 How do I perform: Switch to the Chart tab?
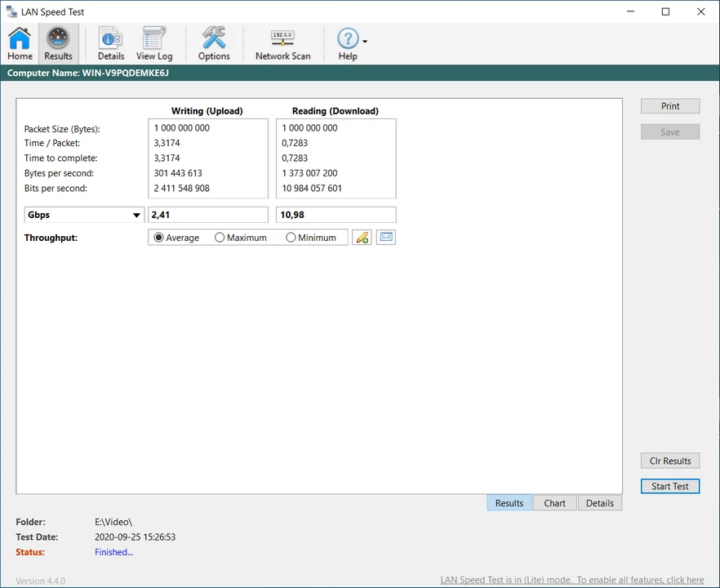pyautogui.click(x=554, y=503)
